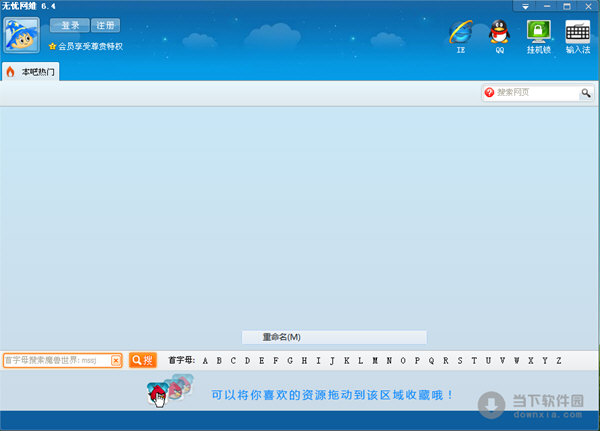Screen dimensions: 600x431
Task: Click the user avatar picture
Action: pyautogui.click(x=22, y=39)
